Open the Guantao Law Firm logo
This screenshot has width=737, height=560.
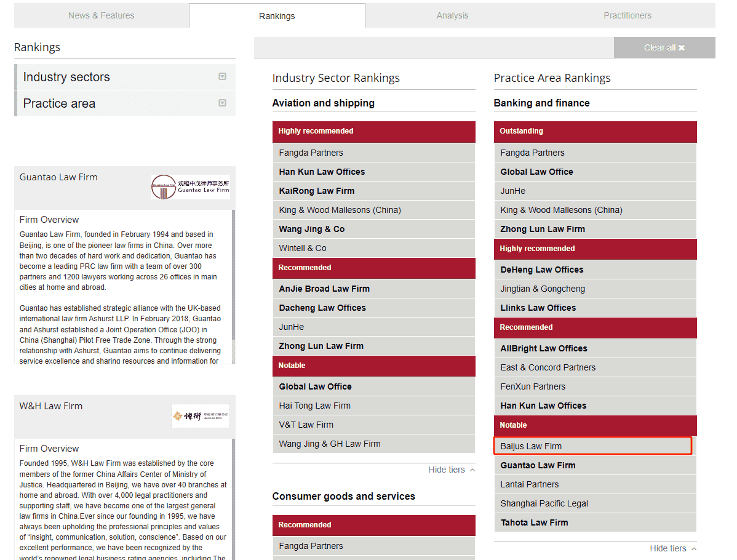pos(190,186)
